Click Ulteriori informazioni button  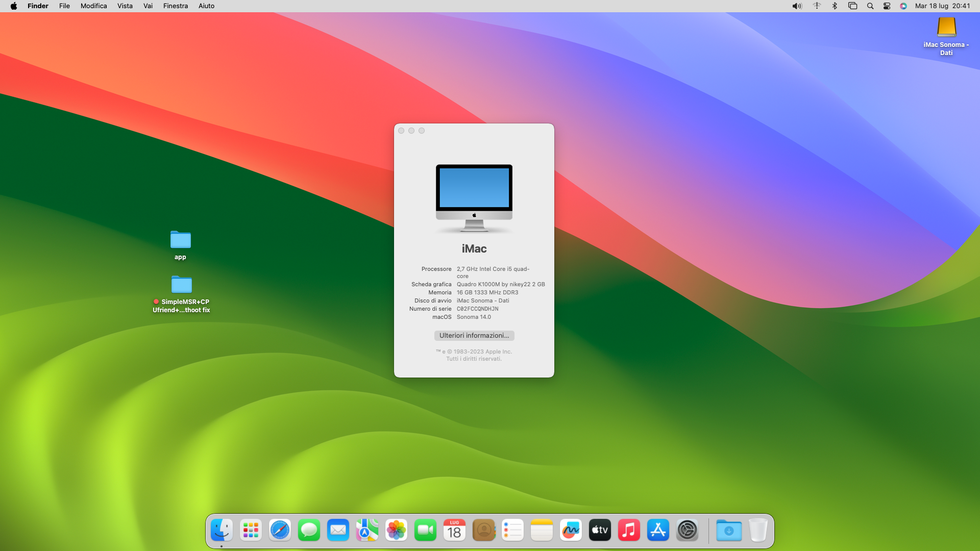tap(474, 336)
